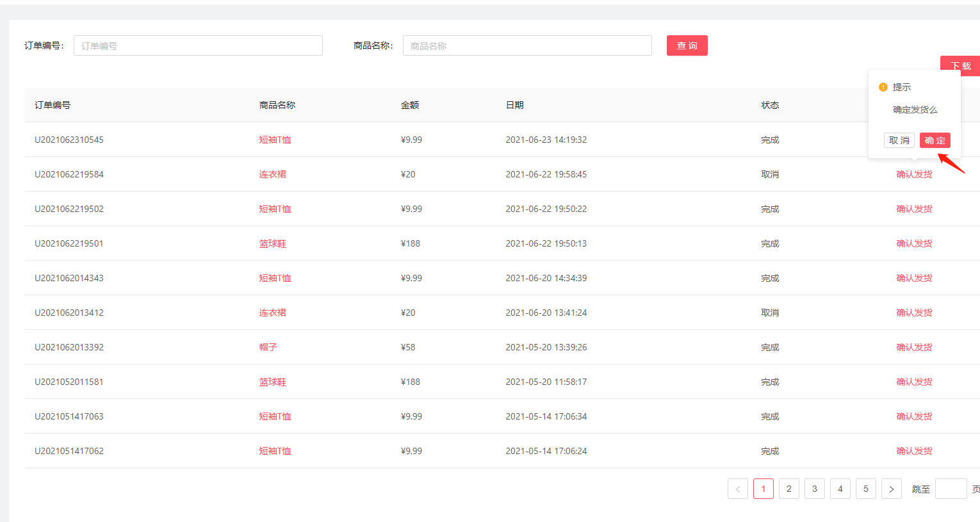Click 确认发货 for order U2021062014343

point(914,278)
